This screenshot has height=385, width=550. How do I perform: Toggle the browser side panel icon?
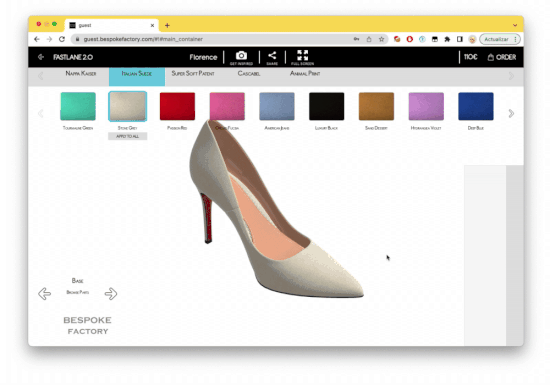coord(460,39)
